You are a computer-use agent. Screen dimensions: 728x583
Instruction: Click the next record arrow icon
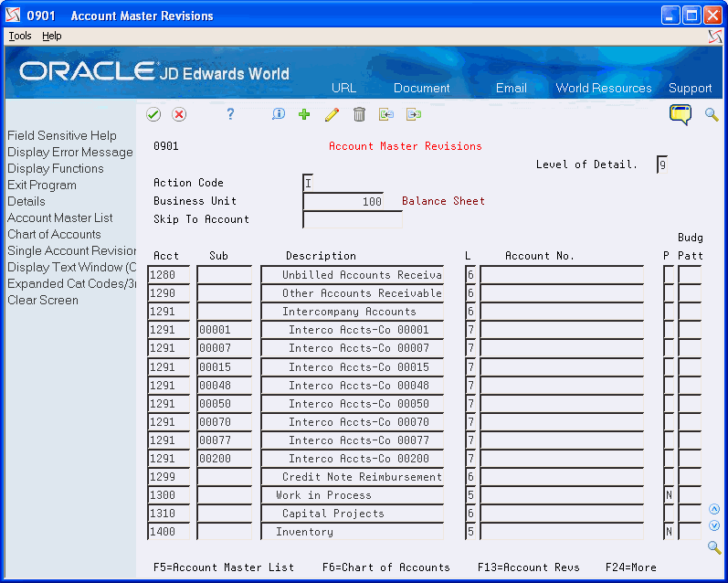coord(414,114)
